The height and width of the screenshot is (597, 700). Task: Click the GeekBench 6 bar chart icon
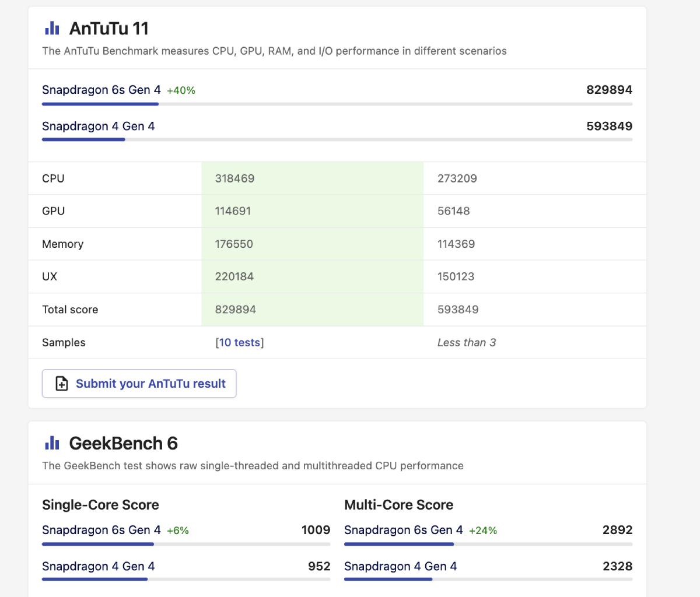pyautogui.click(x=52, y=443)
